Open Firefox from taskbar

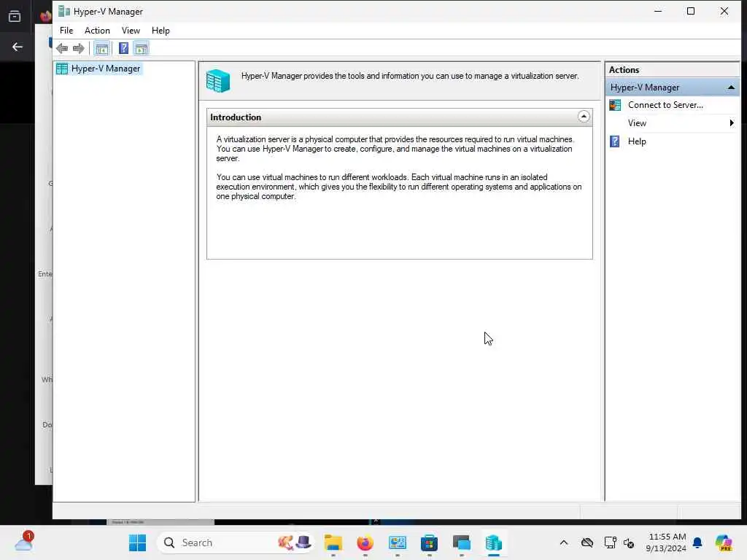[x=365, y=542]
